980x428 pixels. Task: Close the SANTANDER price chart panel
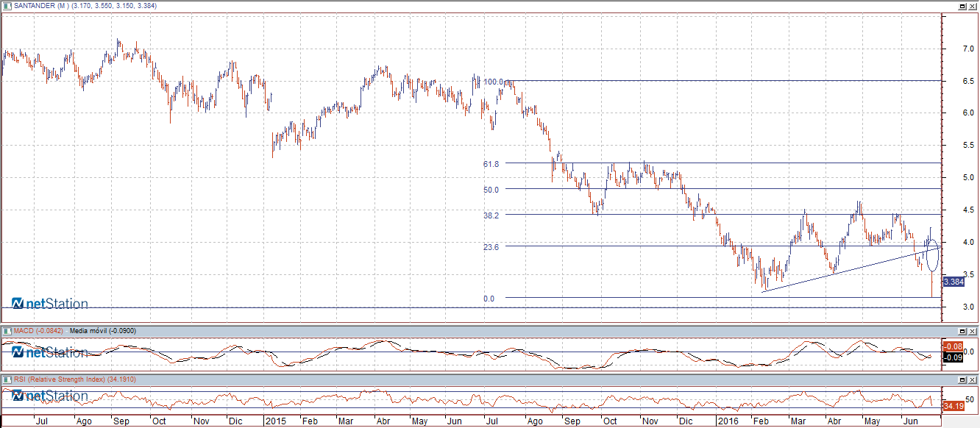pos(972,6)
